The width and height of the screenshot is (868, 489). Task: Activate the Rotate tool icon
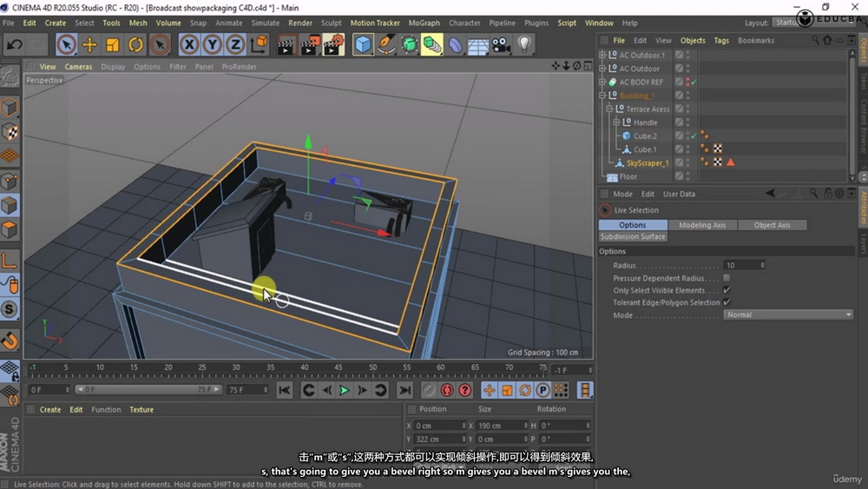point(135,44)
